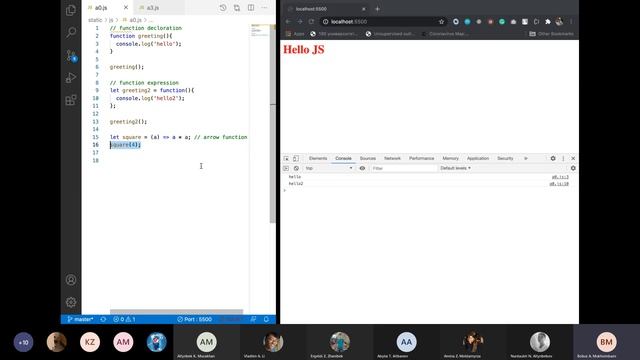Open the Manage gear in the activity bar
640x360 pixels.
click(71, 302)
